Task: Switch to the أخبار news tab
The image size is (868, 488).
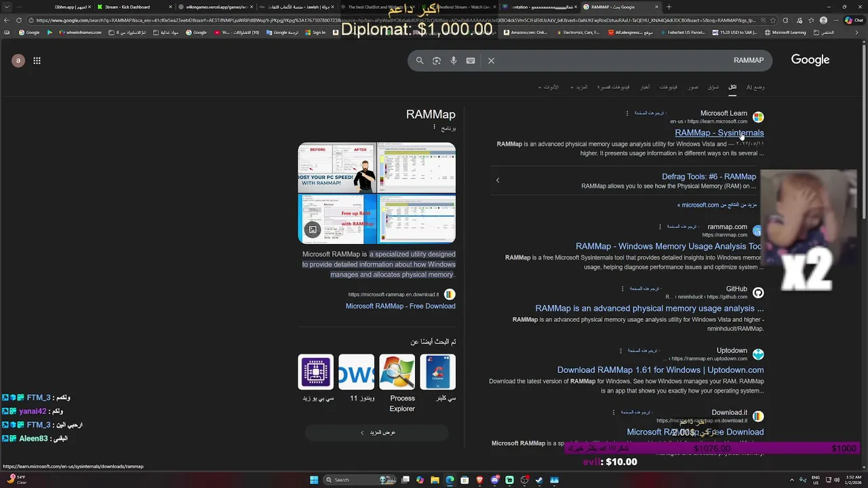Action: (645, 87)
